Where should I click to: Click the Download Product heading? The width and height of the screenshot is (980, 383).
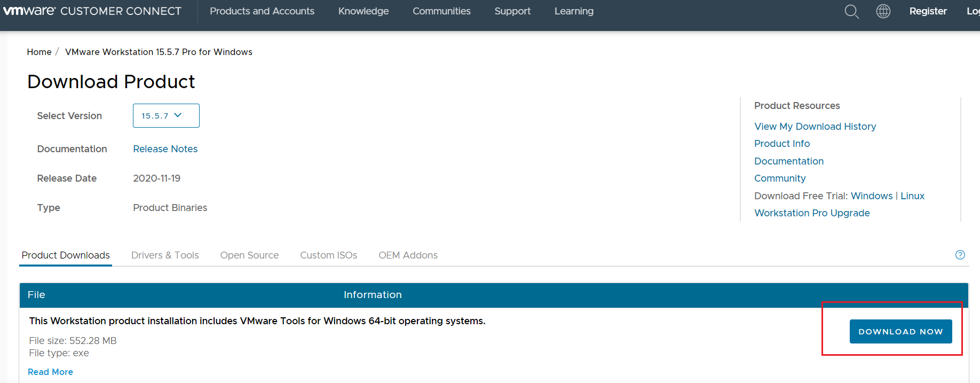tap(111, 82)
